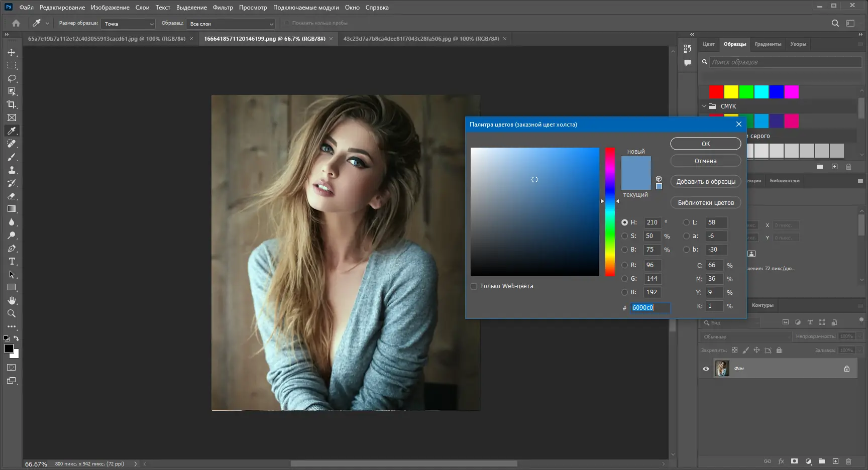Select the Crop tool

pos(12,104)
